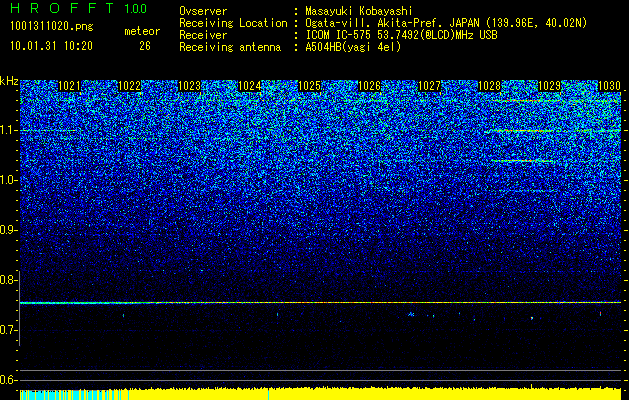Click the 1.0 frequency axis label
The width and height of the screenshot is (629, 400).
(9, 180)
